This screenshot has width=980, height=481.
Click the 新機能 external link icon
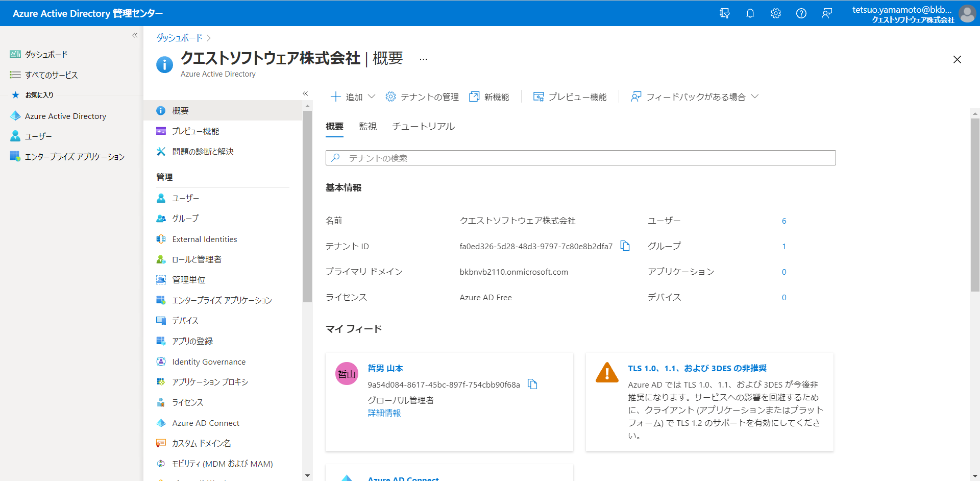tap(474, 97)
